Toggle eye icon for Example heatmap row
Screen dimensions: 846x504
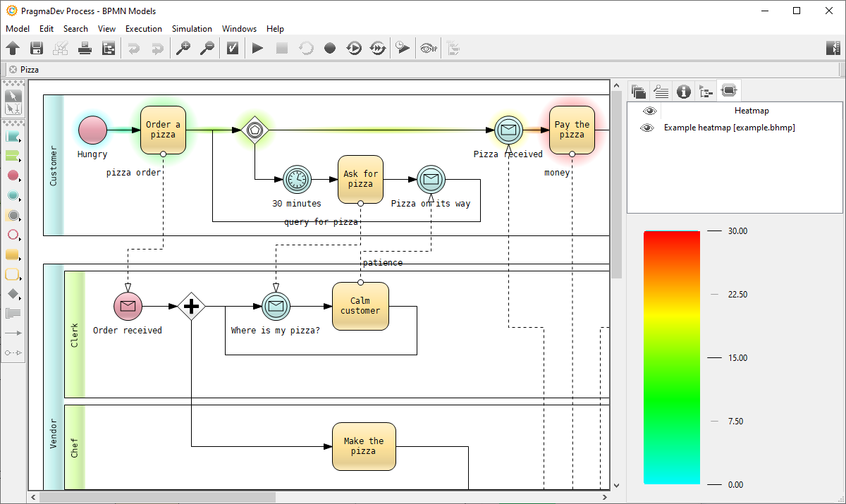coord(646,128)
